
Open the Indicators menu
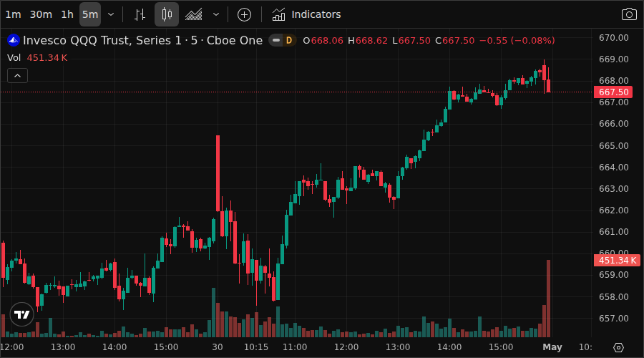pyautogui.click(x=306, y=14)
